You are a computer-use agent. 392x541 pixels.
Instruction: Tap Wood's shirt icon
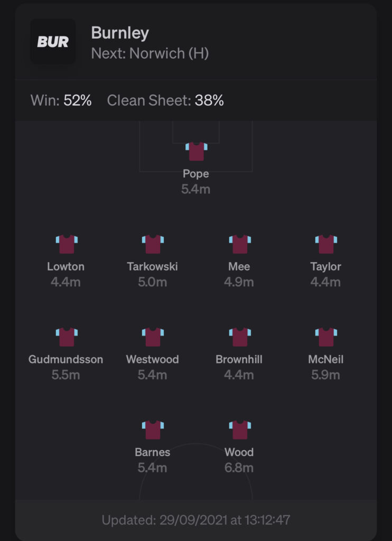coord(240,430)
